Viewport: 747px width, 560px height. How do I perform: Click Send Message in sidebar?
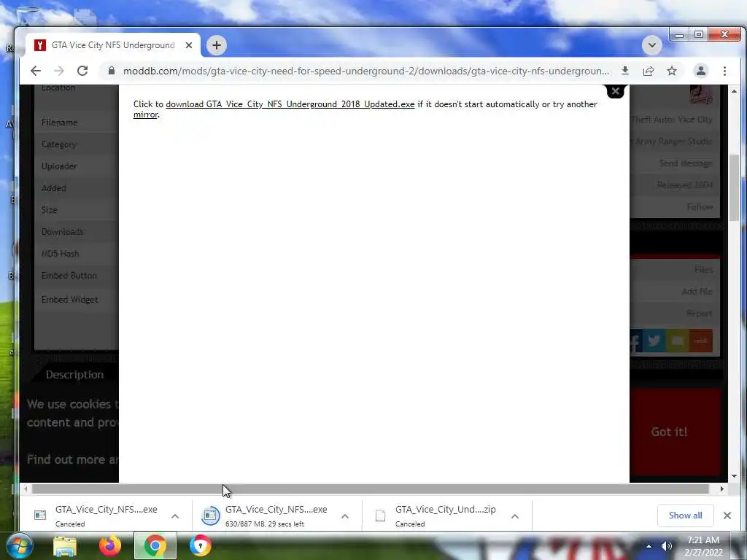(686, 163)
